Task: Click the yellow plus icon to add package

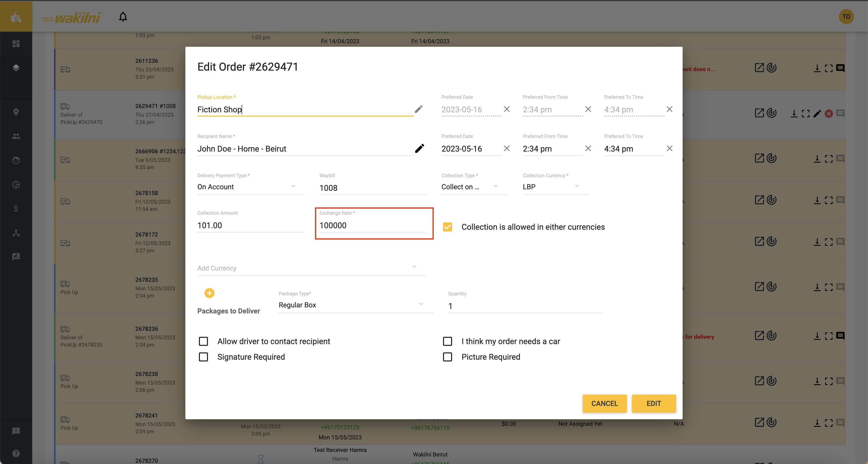Action: [209, 293]
